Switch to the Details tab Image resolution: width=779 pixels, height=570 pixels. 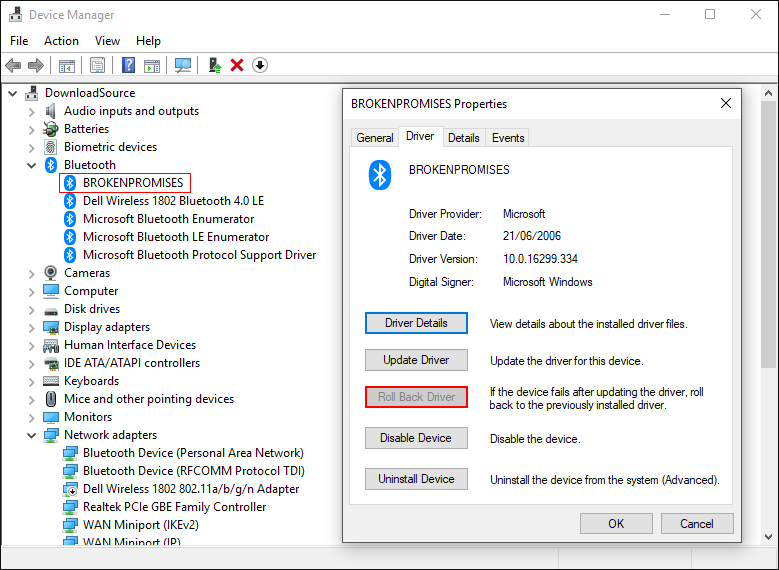pos(464,138)
